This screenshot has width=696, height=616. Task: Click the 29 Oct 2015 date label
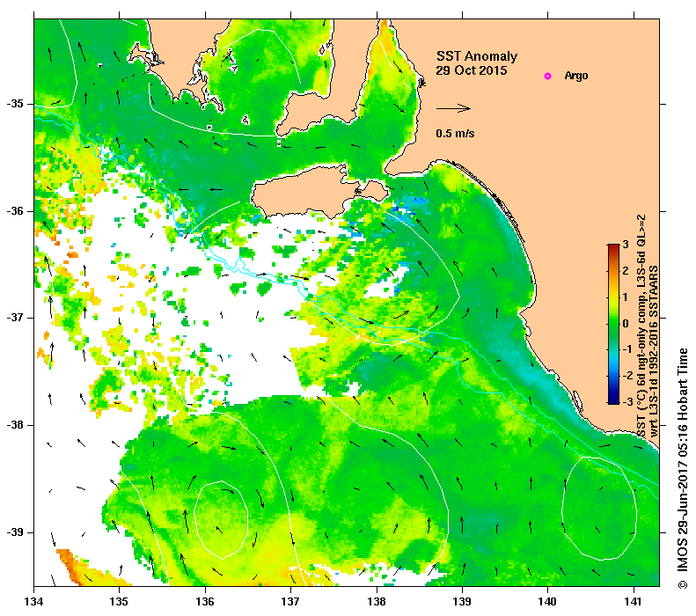coord(471,70)
